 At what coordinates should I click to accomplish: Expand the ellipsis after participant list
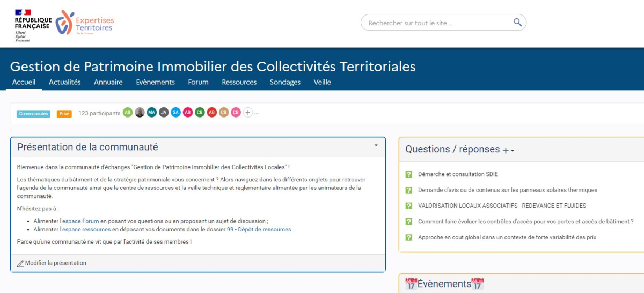click(257, 113)
